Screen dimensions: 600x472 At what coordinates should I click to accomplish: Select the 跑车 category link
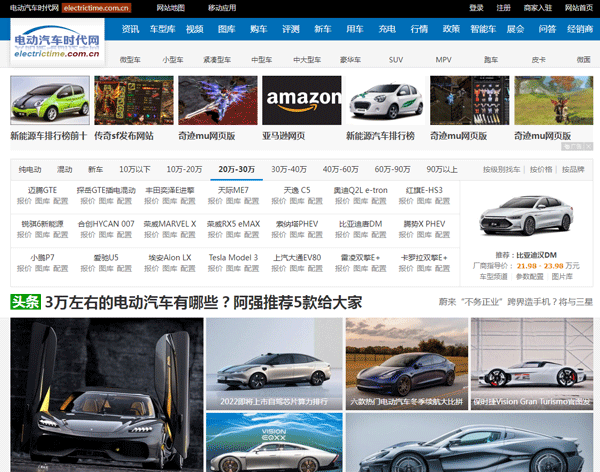[x=491, y=60]
